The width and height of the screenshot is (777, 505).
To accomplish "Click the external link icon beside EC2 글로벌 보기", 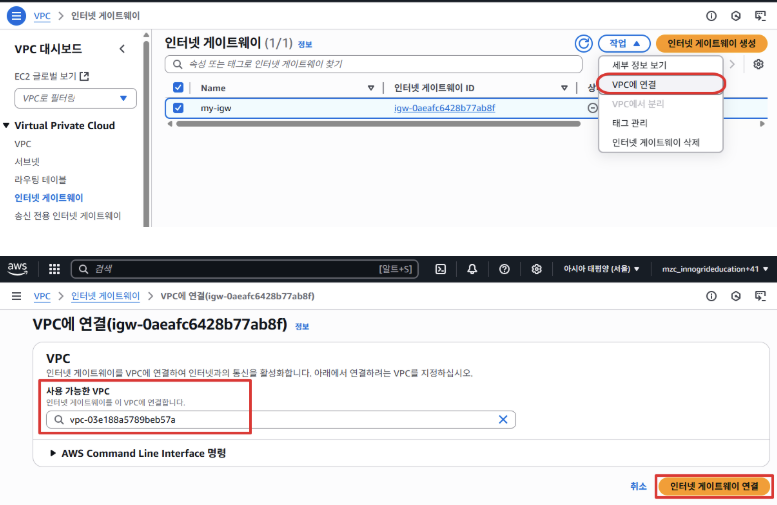I will [85, 76].
